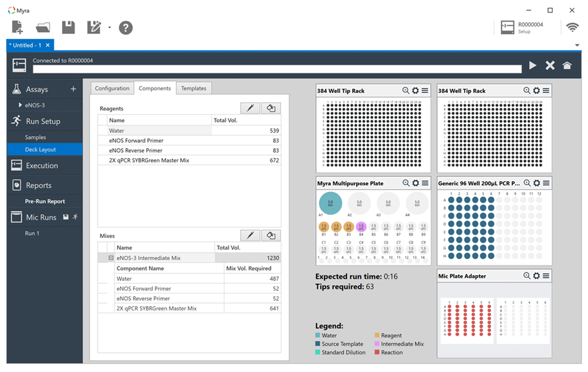Viewport: 588px width, 372px height.
Task: Create a new file with the toolbar icon
Action: click(17, 28)
